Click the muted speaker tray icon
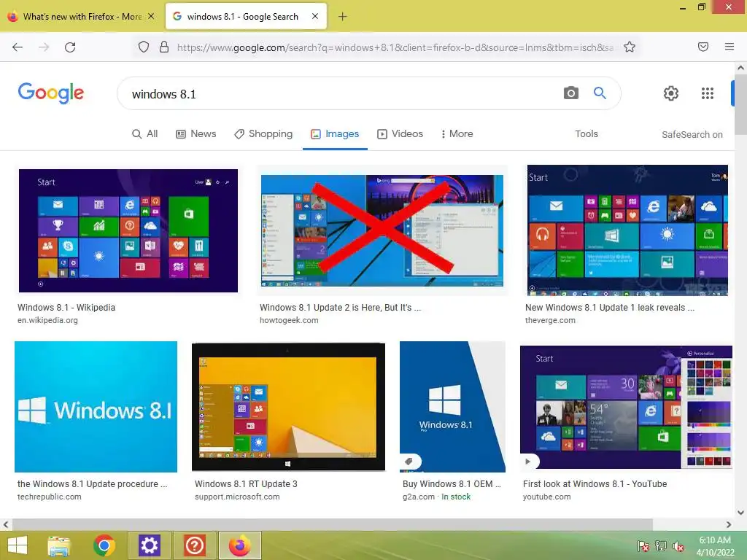The width and height of the screenshot is (747, 560). coord(678,546)
